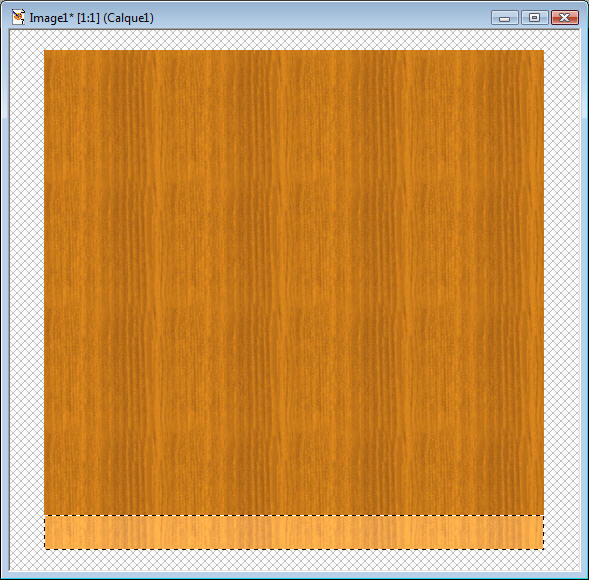Click the Image1 document icon in title bar
The width and height of the screenshot is (589, 580).
pyautogui.click(x=18, y=17)
